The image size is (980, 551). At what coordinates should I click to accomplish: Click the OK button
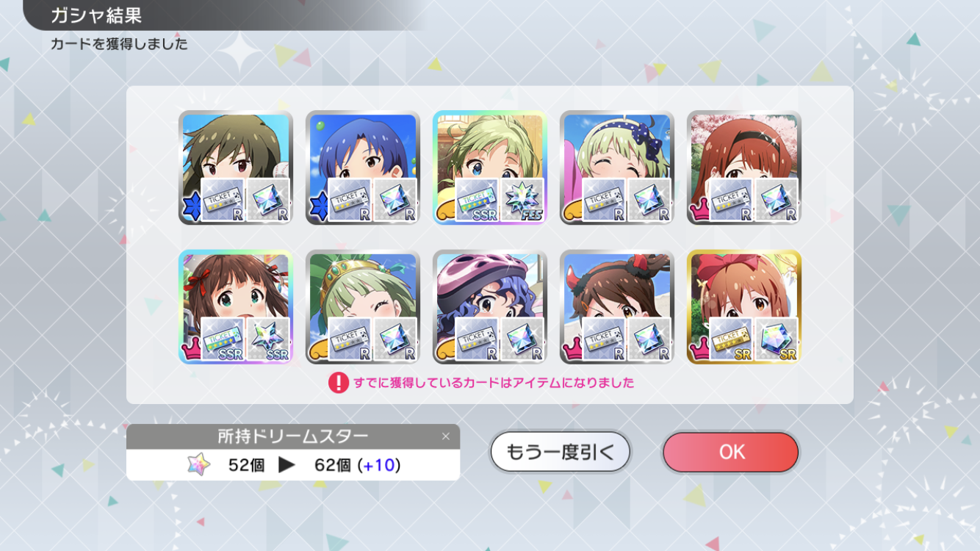coord(730,452)
